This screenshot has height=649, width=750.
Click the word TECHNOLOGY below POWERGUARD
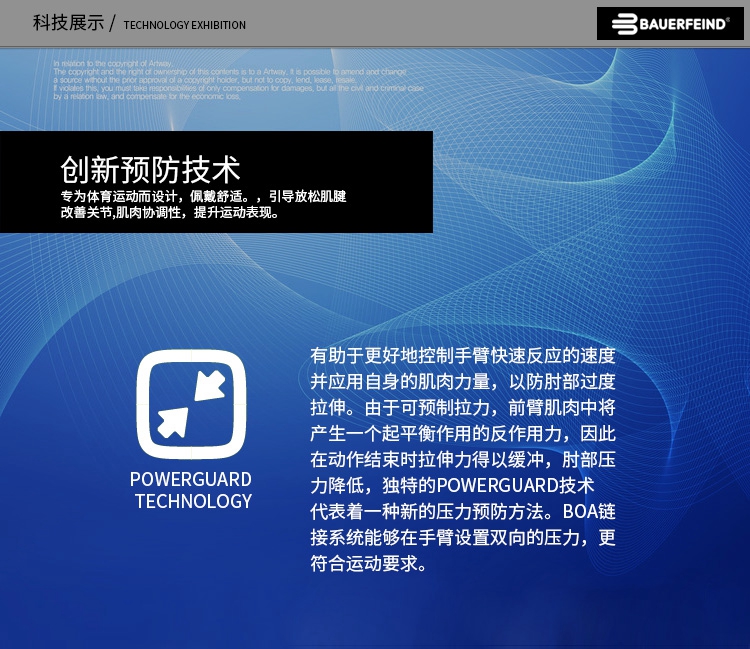(193, 501)
